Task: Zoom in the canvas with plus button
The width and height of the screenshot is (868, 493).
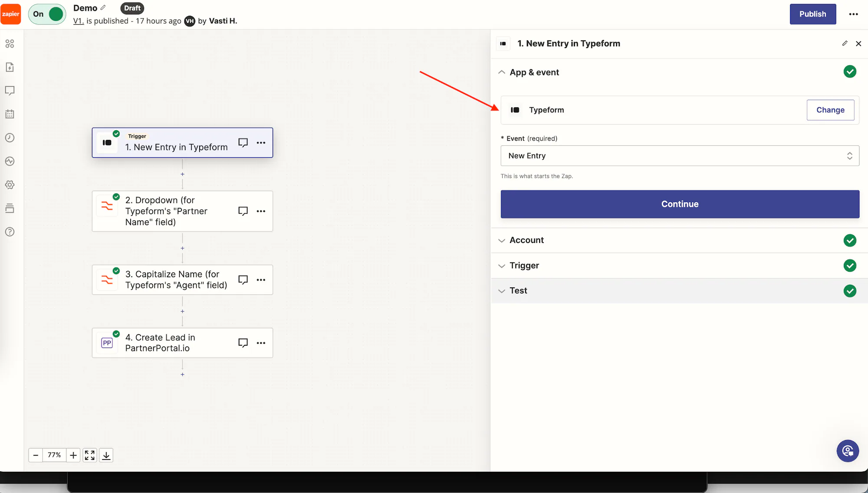Action: (x=73, y=455)
